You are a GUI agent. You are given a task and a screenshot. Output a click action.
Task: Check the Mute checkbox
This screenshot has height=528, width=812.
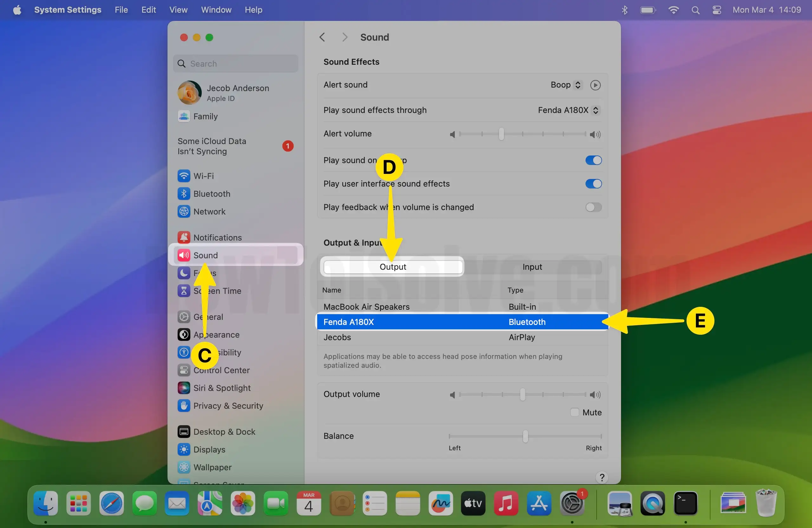click(x=574, y=412)
